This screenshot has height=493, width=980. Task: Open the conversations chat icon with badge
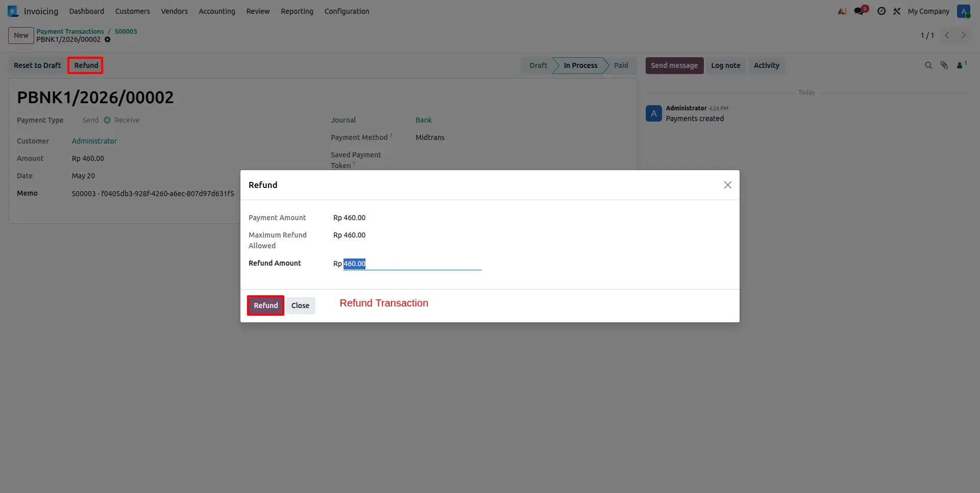[x=861, y=11]
